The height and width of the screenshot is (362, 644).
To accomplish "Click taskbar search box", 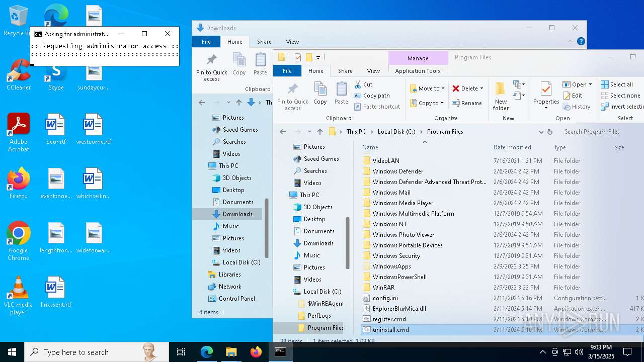I will click(97, 352).
